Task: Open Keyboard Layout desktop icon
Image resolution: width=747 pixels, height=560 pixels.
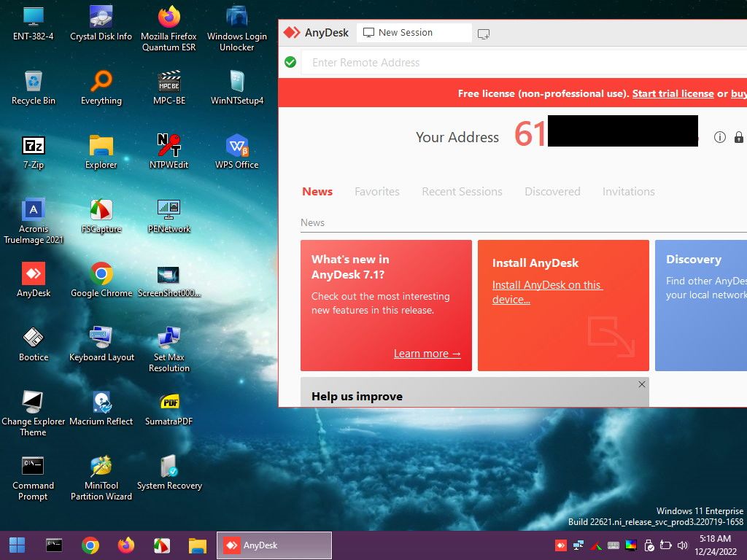Action: (x=101, y=344)
